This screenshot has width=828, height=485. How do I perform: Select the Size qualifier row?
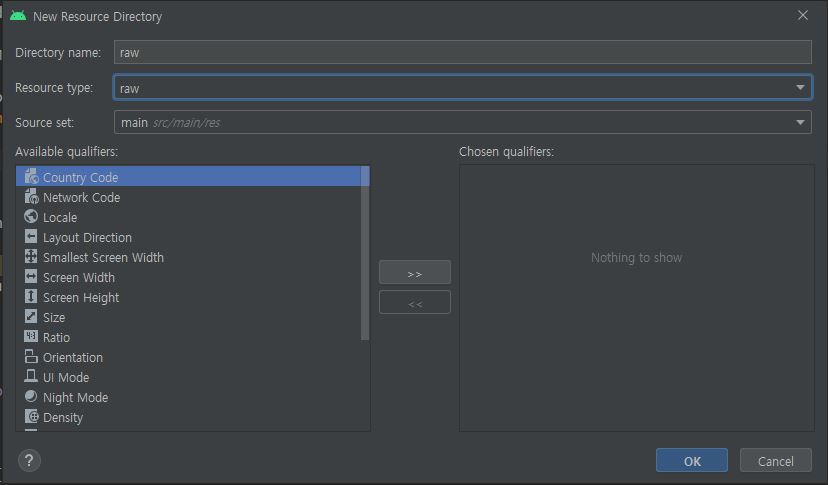189,318
